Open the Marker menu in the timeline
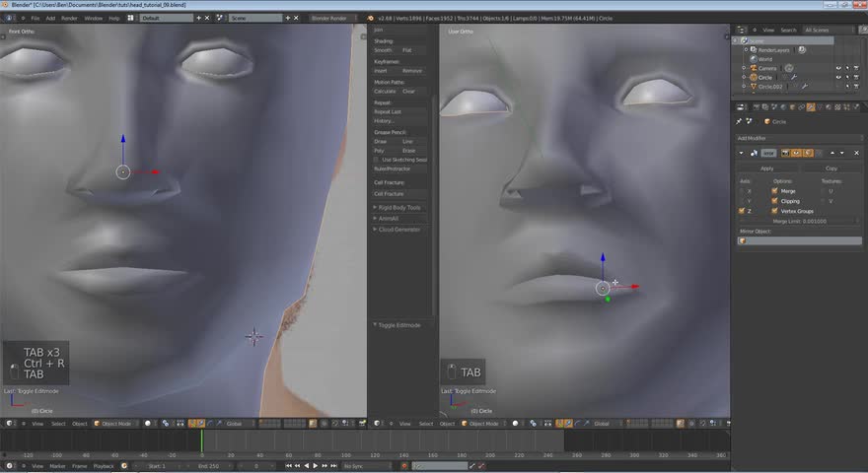The height and width of the screenshot is (473, 868). (57, 466)
